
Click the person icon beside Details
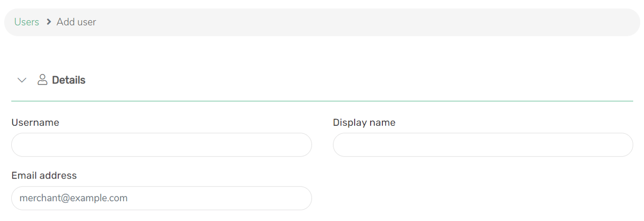click(x=42, y=80)
